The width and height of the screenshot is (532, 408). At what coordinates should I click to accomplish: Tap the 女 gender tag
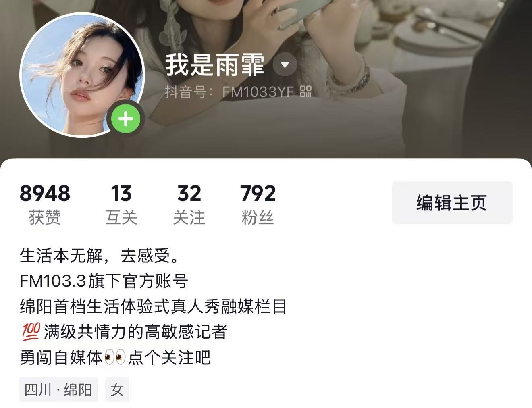117,389
